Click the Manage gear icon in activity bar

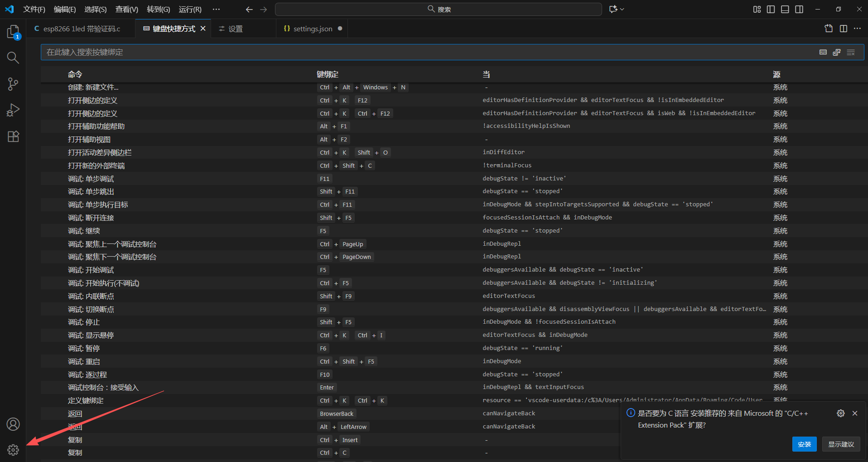pyautogui.click(x=13, y=450)
